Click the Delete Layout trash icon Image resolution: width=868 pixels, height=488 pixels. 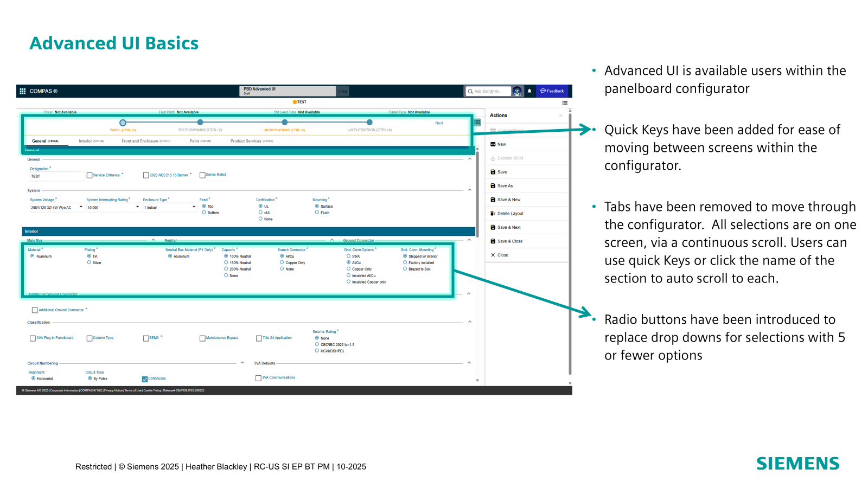(493, 214)
